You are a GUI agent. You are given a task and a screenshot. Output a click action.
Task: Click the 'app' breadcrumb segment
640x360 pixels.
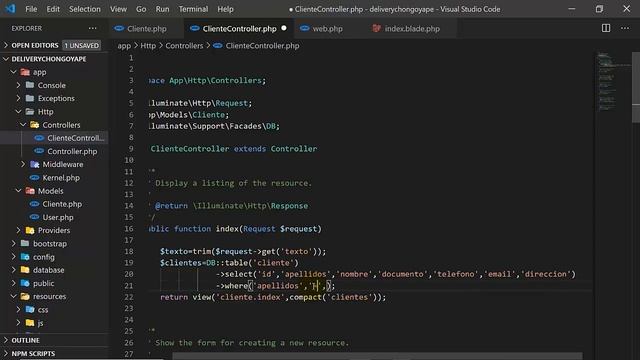click(x=124, y=46)
